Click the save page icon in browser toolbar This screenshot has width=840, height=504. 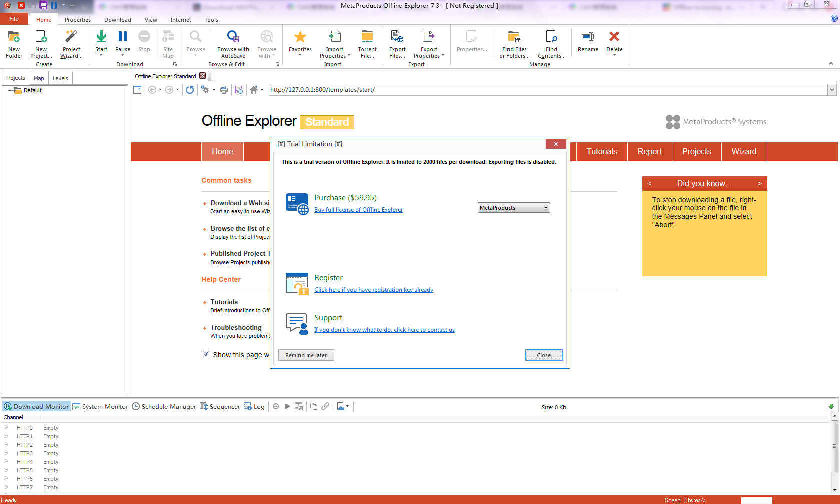coord(239,90)
